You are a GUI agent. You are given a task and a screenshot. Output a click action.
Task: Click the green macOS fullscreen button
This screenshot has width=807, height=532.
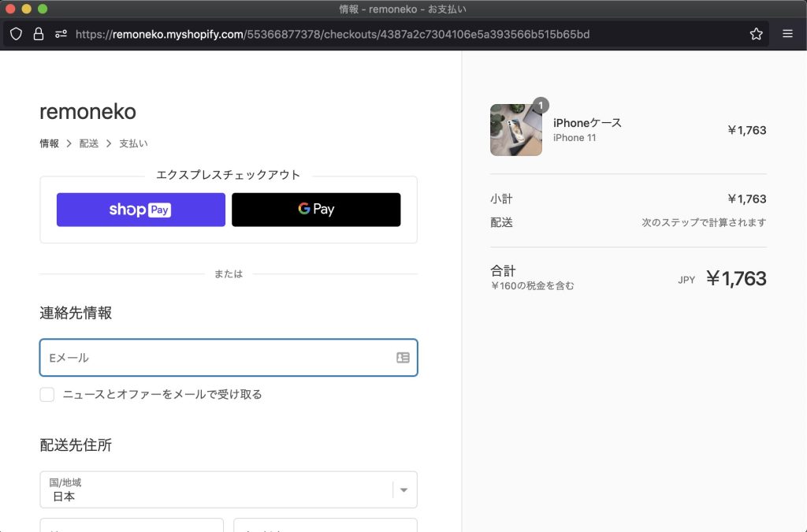coord(43,9)
